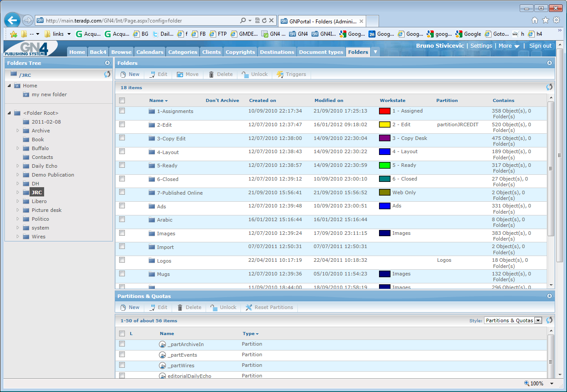Open the Document types tab
This screenshot has width=567, height=392.
(x=321, y=52)
